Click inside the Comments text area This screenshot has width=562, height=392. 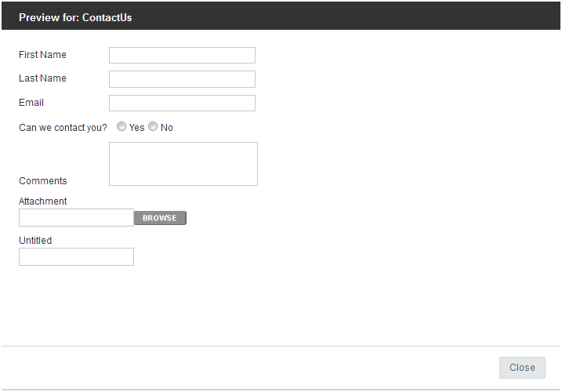(183, 164)
